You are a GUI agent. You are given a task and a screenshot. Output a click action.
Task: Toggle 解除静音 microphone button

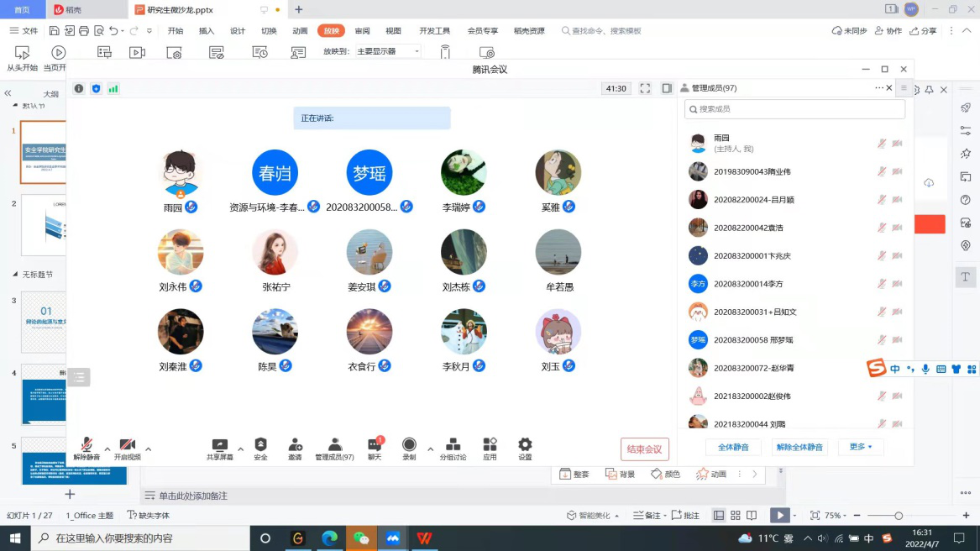pyautogui.click(x=86, y=449)
